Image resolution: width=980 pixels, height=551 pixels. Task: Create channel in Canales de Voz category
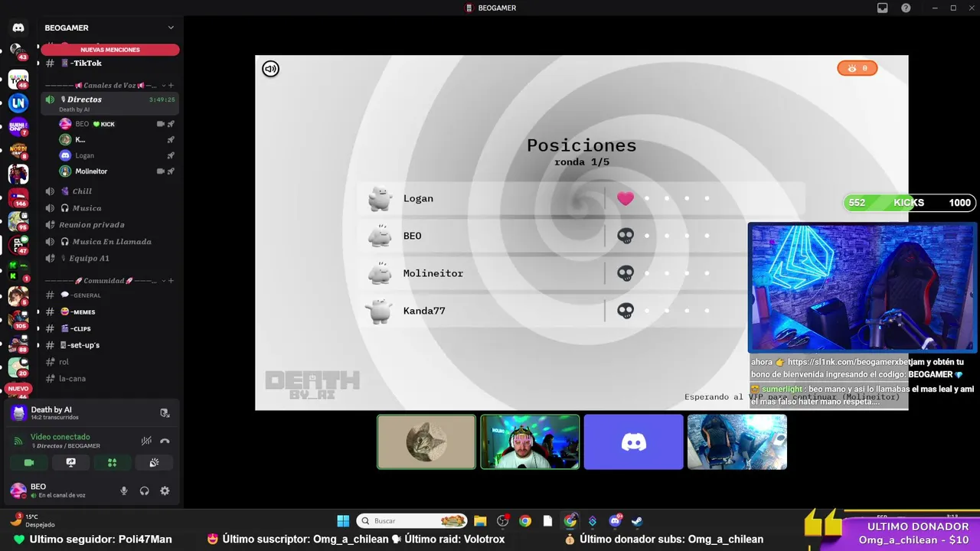(171, 86)
